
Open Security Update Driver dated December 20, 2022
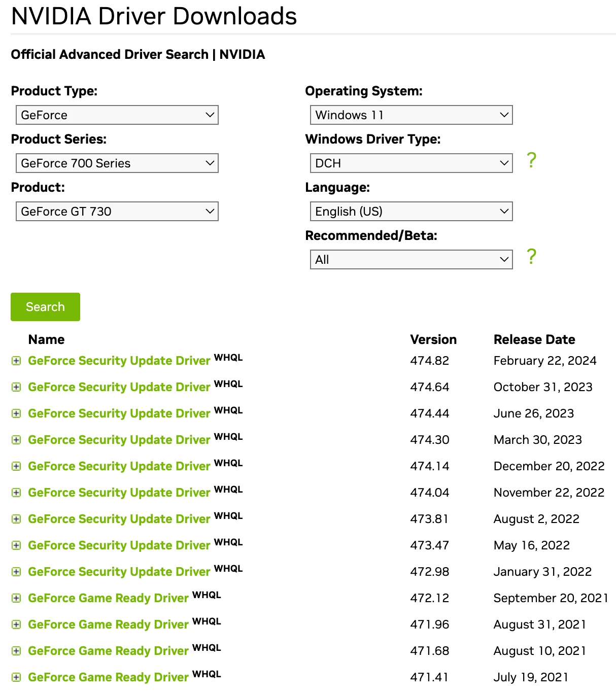pos(119,466)
